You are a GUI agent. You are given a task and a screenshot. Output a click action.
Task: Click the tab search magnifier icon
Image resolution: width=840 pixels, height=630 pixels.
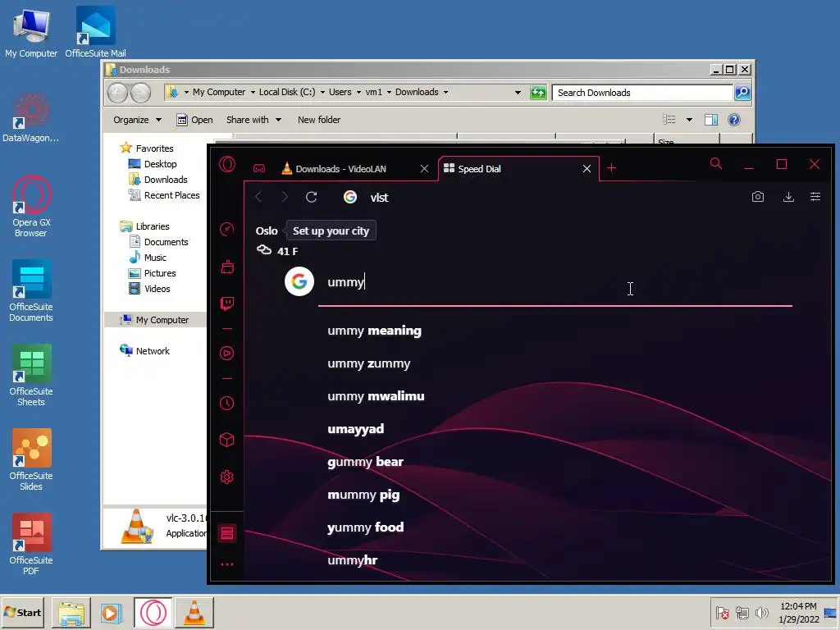tap(716, 164)
